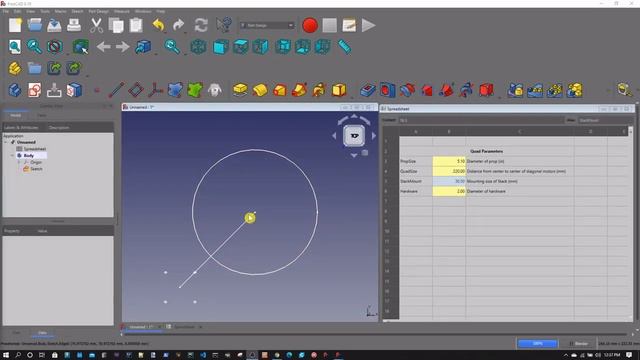
Task: Start macro recording with red circle
Action: [310, 25]
